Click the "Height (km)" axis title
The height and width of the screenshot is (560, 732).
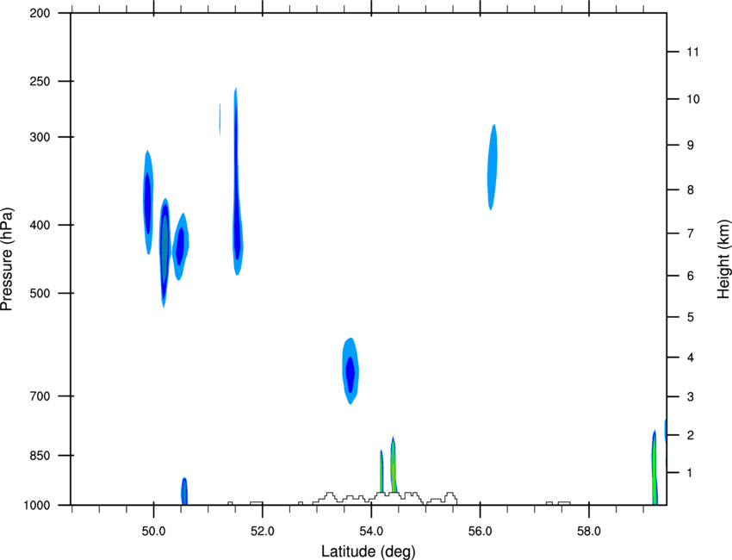point(723,259)
